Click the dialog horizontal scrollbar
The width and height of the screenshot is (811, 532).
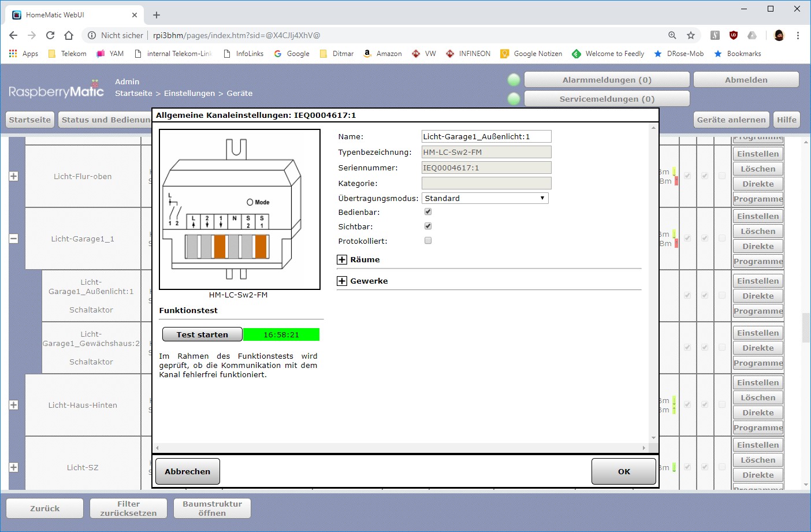[x=401, y=448]
